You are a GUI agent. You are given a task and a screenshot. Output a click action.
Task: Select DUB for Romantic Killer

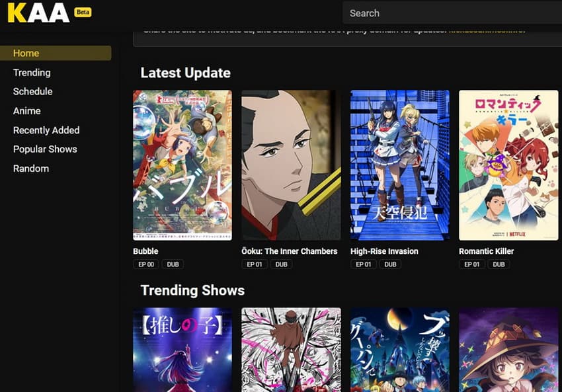pos(499,264)
